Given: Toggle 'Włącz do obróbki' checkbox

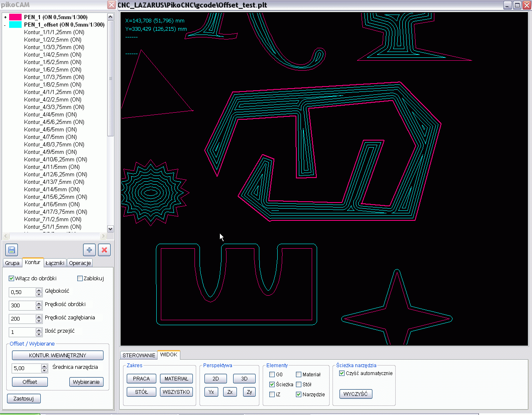Looking at the screenshot, I should point(11,278).
